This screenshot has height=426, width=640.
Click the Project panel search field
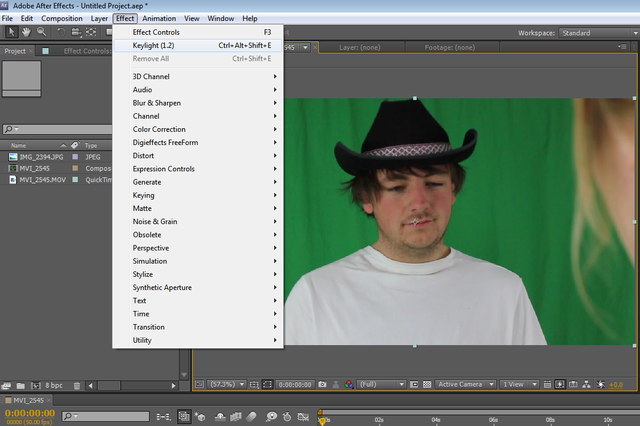click(57, 129)
